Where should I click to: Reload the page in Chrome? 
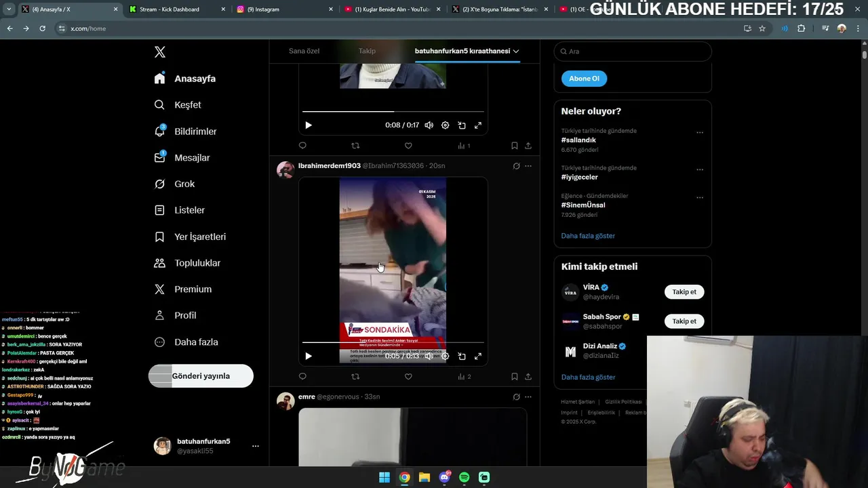[42, 28]
